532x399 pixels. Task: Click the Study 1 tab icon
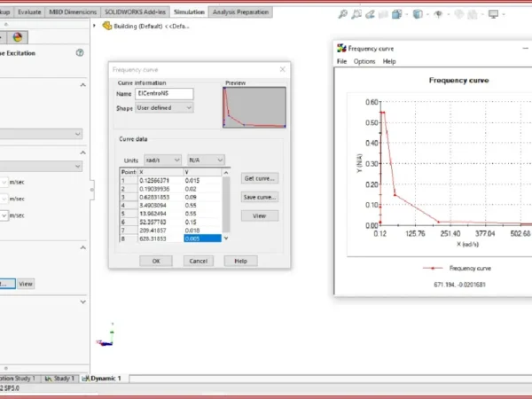click(x=49, y=379)
